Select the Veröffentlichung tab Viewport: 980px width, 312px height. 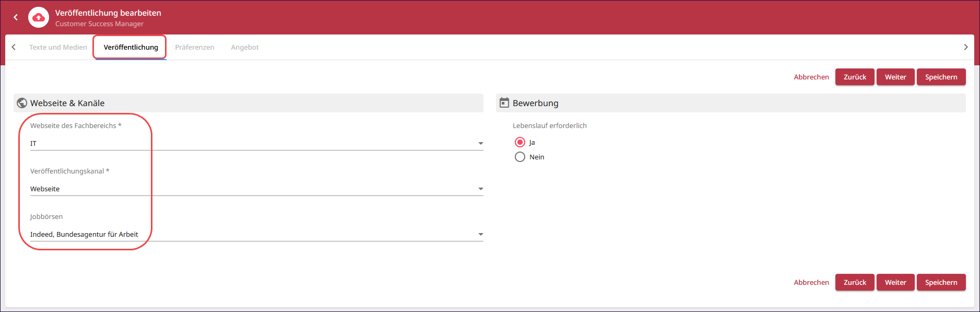[131, 47]
